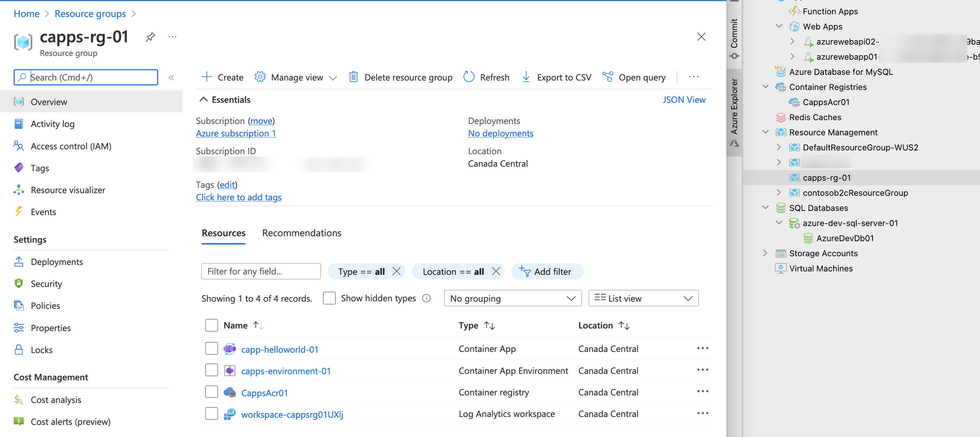Focus the Search (Cmd+/) box
This screenshot has width=980, height=437.
pos(86,77)
